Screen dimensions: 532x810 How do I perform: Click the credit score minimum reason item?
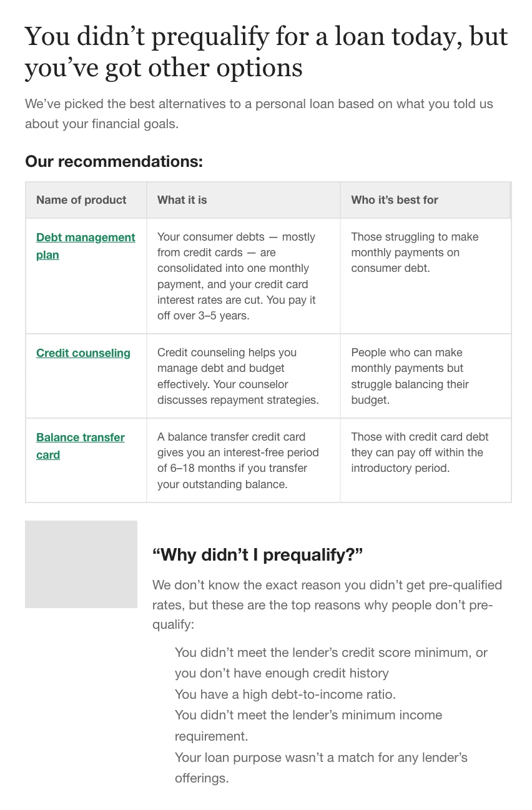331,662
